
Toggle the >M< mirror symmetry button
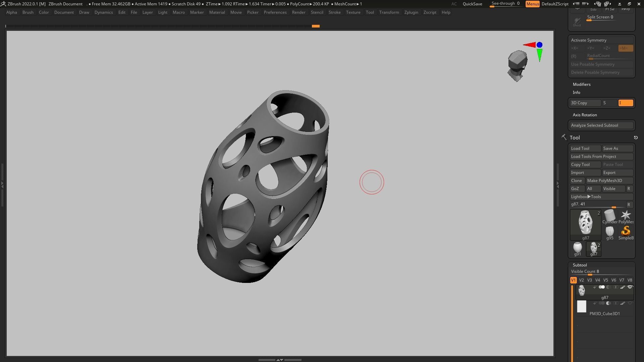click(625, 48)
